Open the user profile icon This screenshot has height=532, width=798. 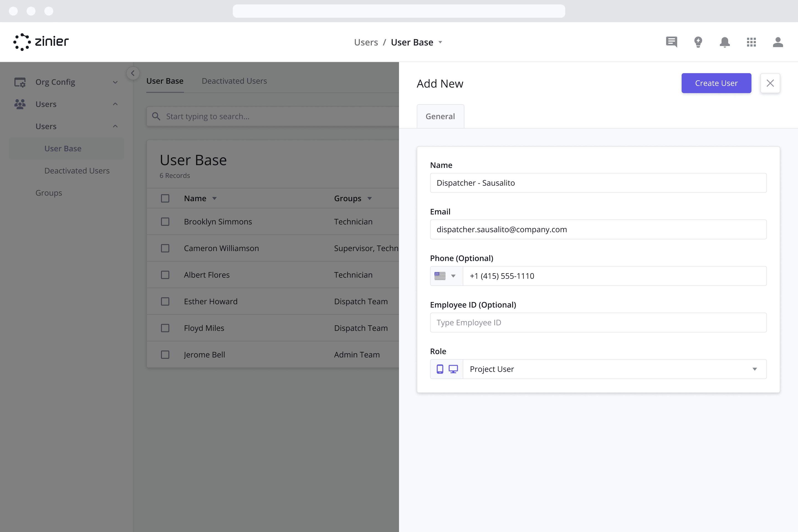point(778,42)
